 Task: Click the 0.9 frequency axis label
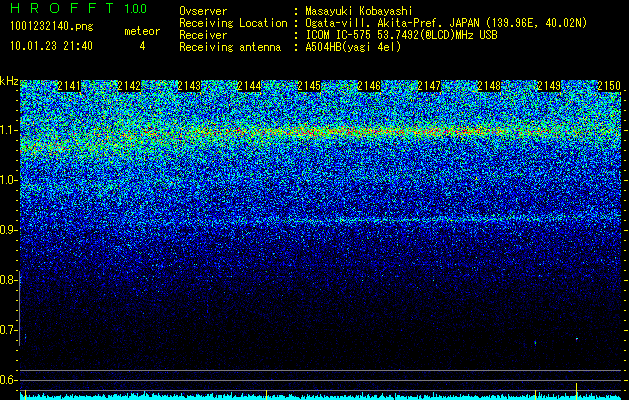7,230
